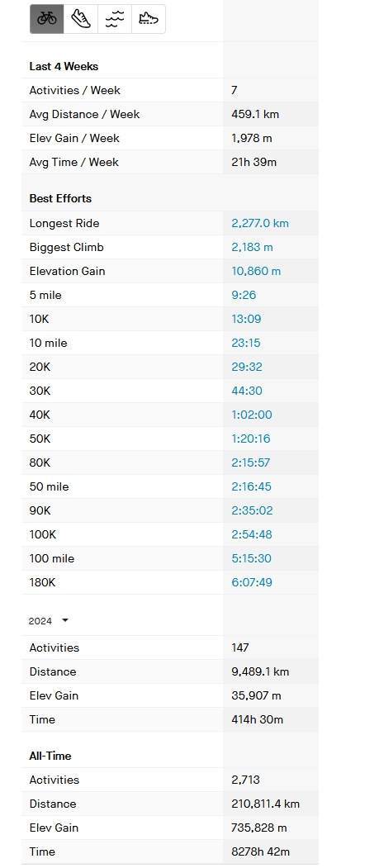379x868 pixels.
Task: View the 40K best effort 1:02:00
Action: (x=252, y=415)
